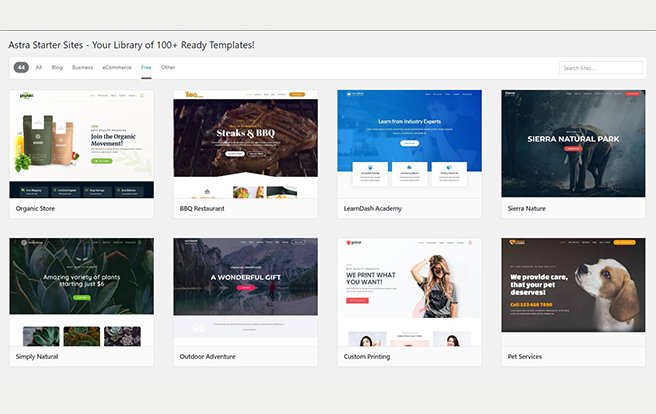Open the Simply Natural plant template
This screenshot has height=414, width=656.
(81, 291)
